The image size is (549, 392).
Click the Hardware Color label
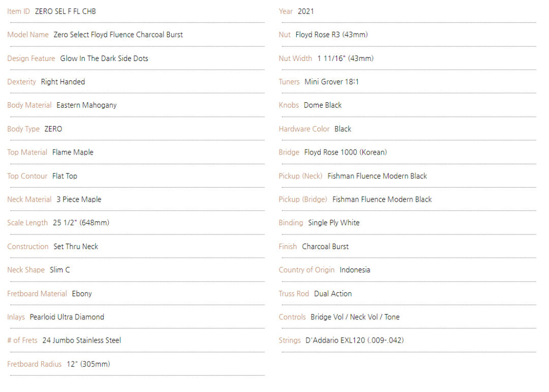(304, 129)
